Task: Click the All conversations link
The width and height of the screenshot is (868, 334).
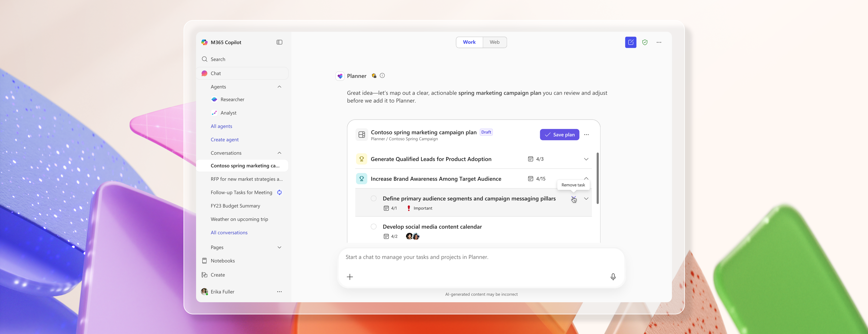Action: pos(229,233)
